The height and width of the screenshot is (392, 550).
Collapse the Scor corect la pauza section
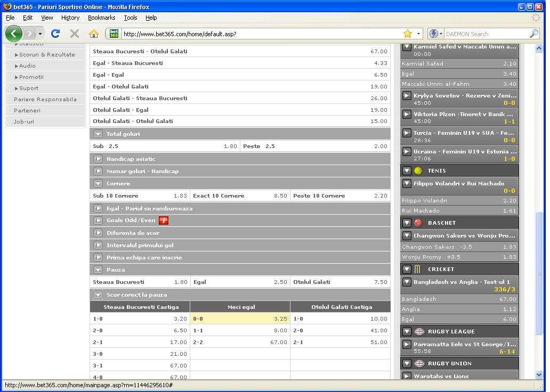[98, 295]
